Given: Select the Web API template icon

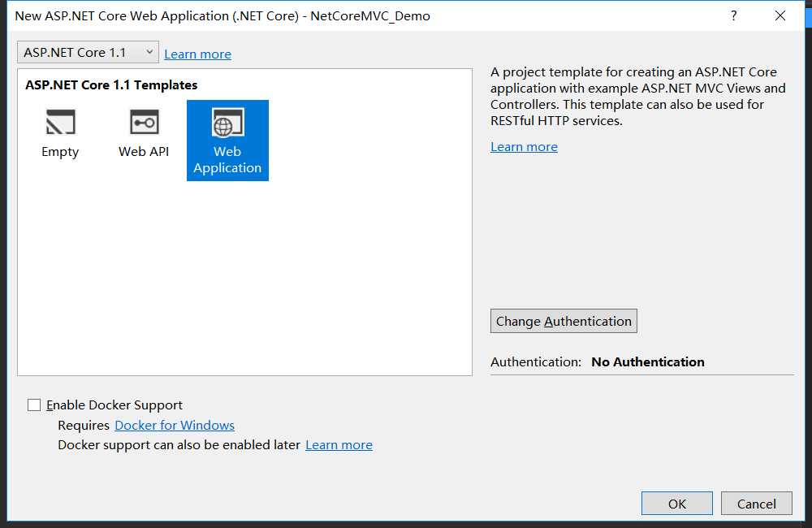Looking at the screenshot, I should point(144,123).
